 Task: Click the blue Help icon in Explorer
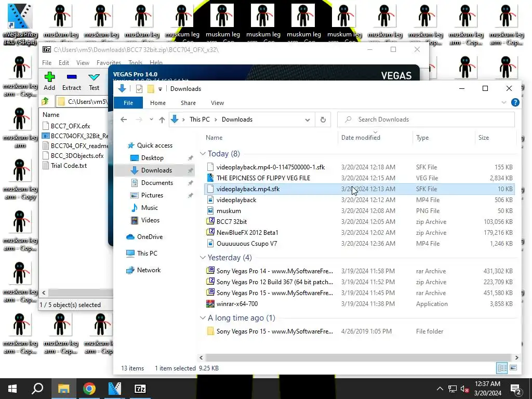pos(515,102)
